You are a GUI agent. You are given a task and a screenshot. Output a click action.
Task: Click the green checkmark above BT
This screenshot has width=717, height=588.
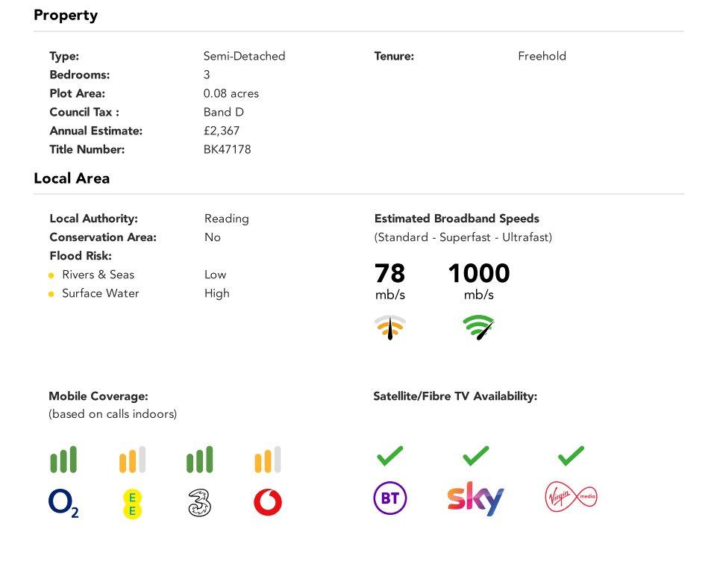click(390, 455)
